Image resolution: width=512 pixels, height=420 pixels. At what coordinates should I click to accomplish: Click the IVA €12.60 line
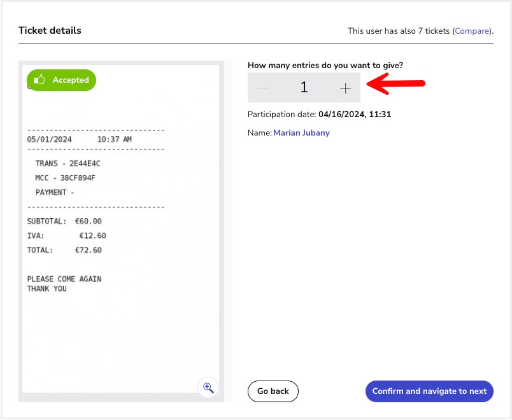(67, 235)
